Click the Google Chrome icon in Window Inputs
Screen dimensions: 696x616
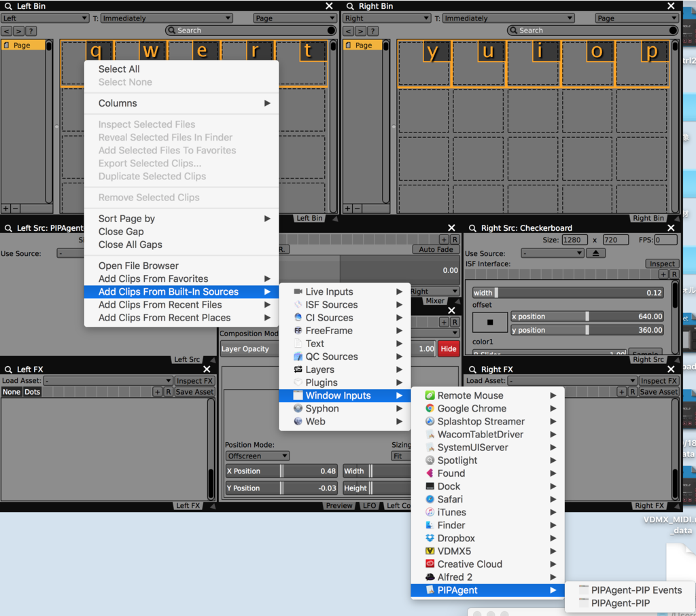point(430,408)
